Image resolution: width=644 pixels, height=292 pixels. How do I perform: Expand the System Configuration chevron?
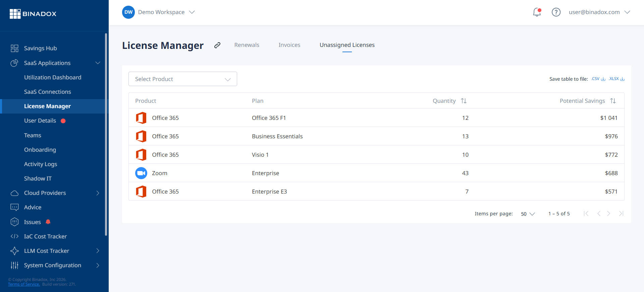click(x=98, y=265)
